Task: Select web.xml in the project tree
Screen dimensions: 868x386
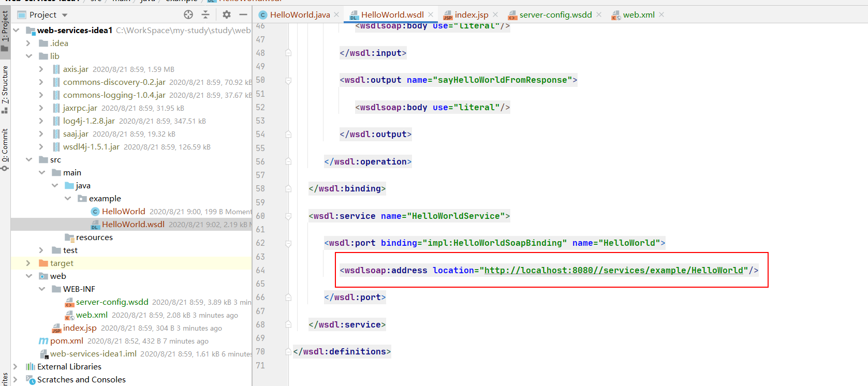Action: point(92,315)
